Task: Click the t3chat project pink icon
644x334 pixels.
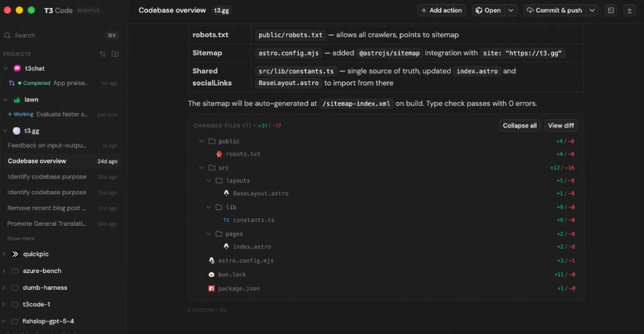Action: (17, 68)
